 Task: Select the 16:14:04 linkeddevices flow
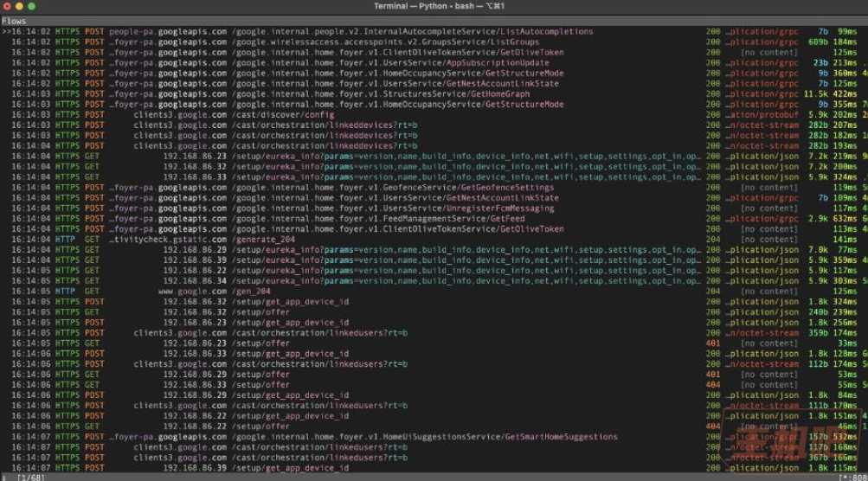pyautogui.click(x=434, y=145)
